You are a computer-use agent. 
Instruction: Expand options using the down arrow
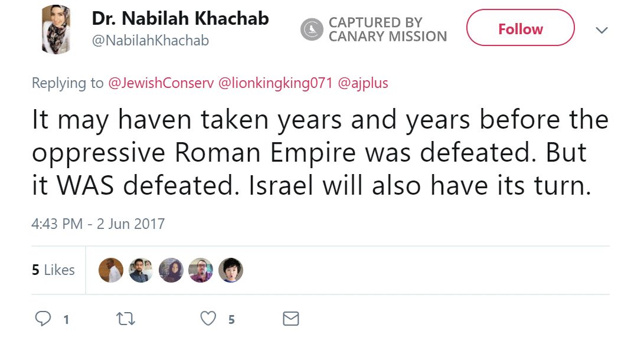tap(601, 29)
